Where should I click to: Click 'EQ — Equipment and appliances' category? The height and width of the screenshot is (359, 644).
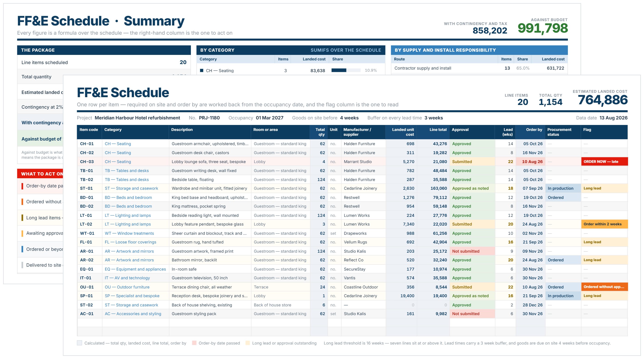(x=135, y=269)
